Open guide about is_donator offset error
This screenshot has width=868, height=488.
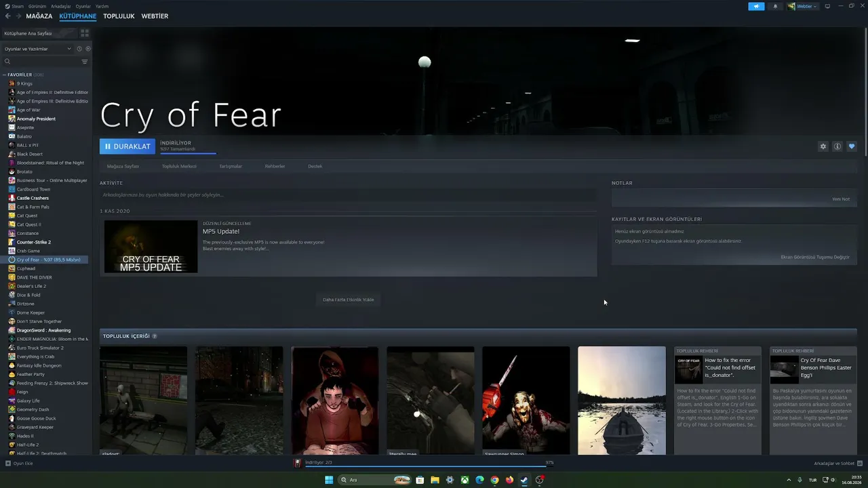point(717,401)
